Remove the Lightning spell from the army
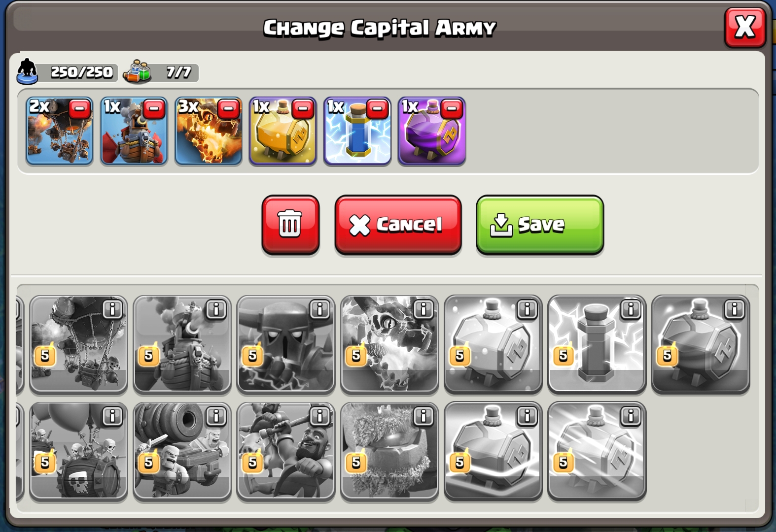Viewport: 776px width, 532px height. (377, 109)
